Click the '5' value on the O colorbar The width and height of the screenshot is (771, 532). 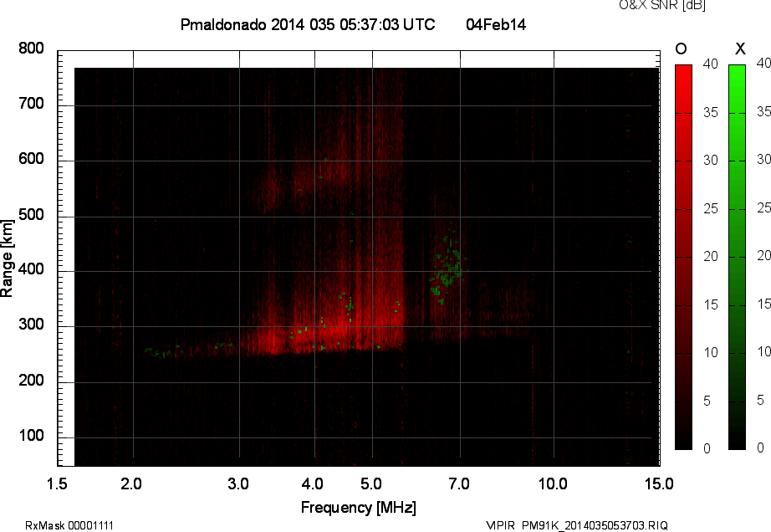click(707, 402)
